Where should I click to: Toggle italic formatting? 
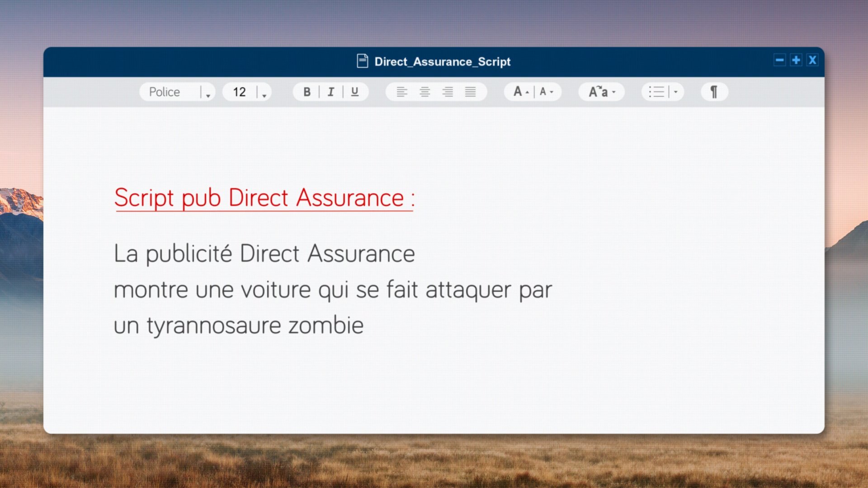[x=331, y=92]
